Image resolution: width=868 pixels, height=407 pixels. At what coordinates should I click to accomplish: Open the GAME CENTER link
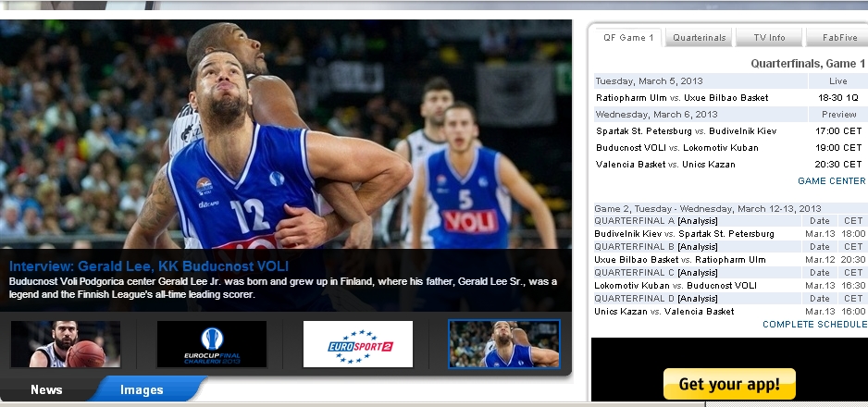pyautogui.click(x=832, y=180)
